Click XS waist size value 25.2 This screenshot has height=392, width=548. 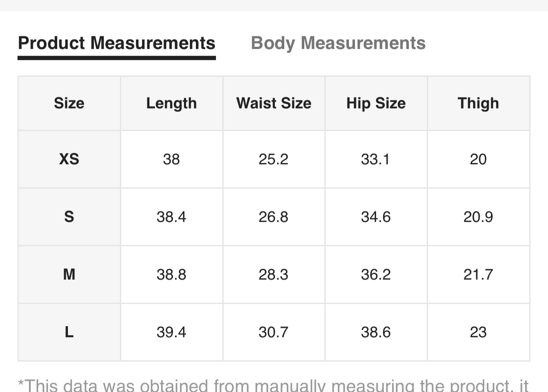[x=274, y=159]
